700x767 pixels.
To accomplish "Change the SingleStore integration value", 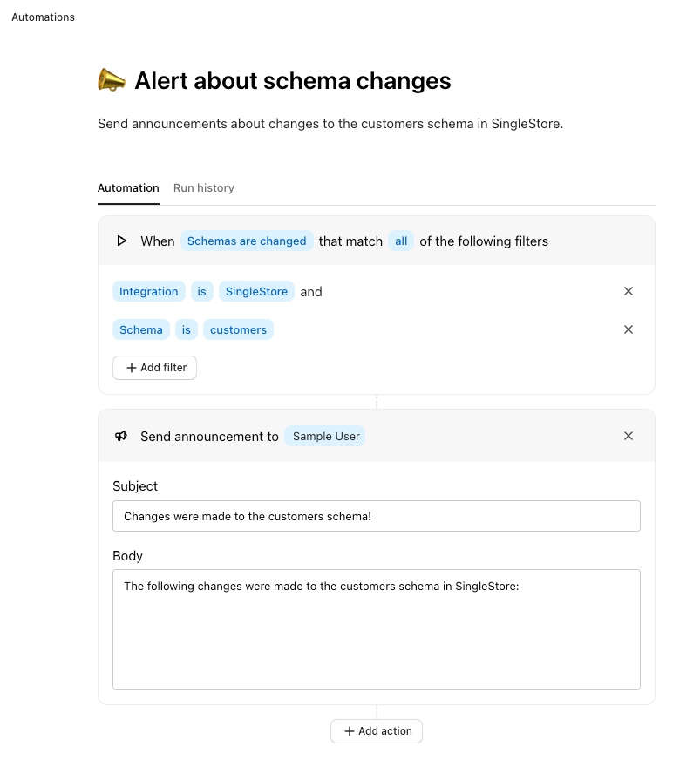I will (x=256, y=291).
